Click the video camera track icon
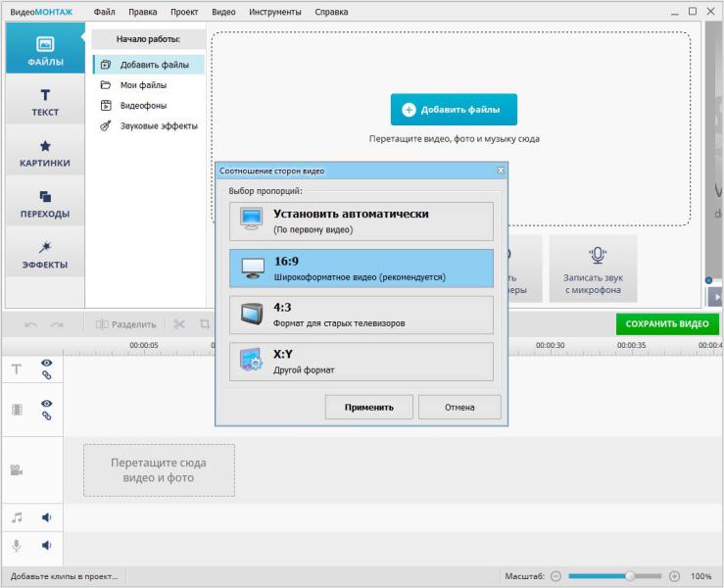 tap(17, 470)
